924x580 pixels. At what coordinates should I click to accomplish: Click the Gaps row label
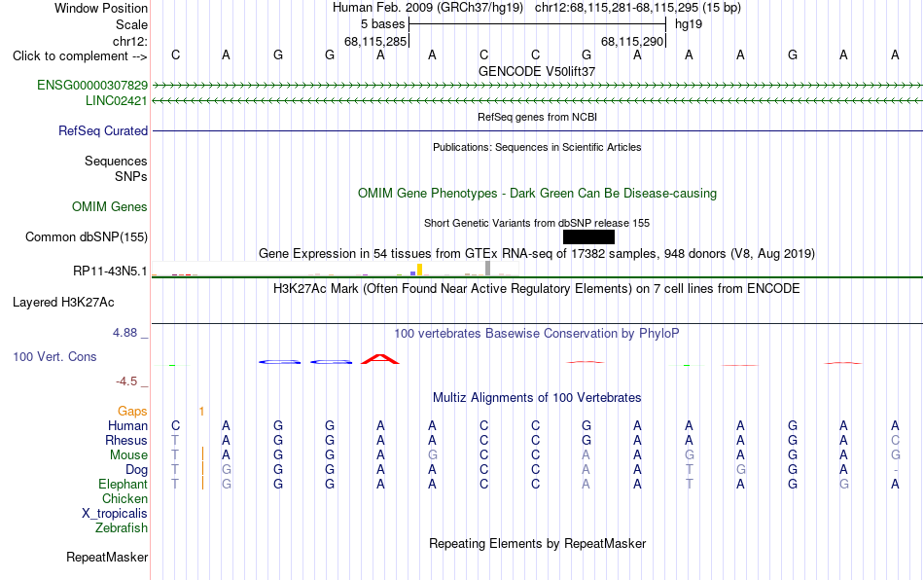pyautogui.click(x=132, y=411)
